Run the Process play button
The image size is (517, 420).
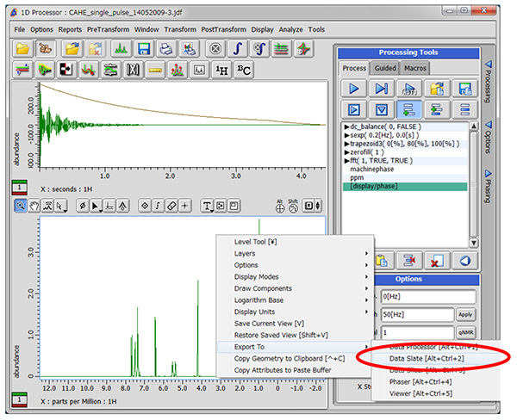tap(353, 89)
